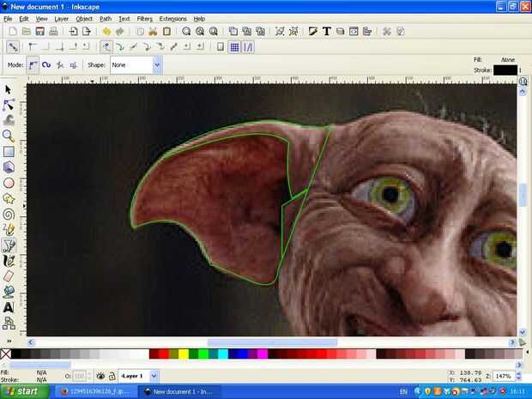
Task: Click the horizontal canvas scrollbar thumb
Action: 272,342
